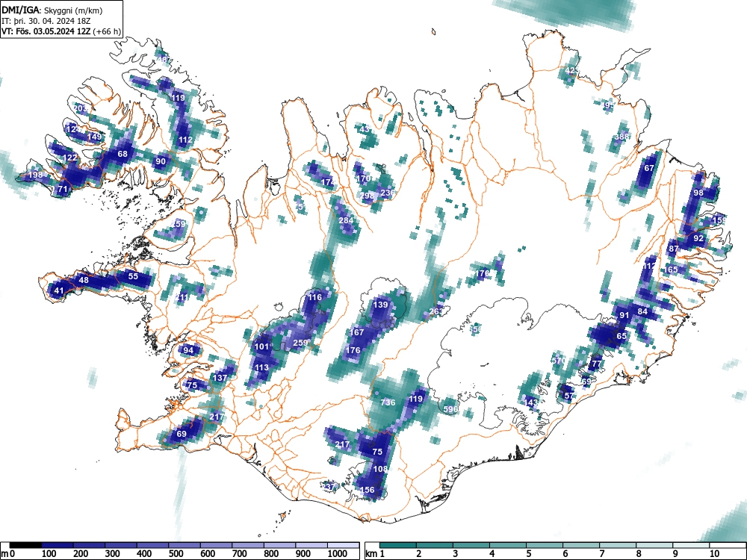Image resolution: width=747 pixels, height=560 pixels.
Task: Click the visibility value 94 on the map
Action: pyautogui.click(x=188, y=350)
